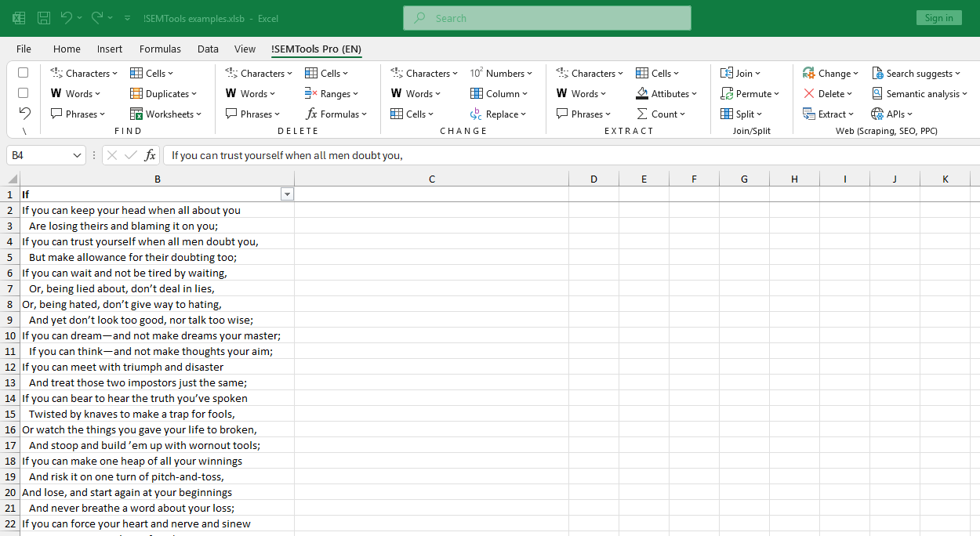Open the APIs tool in Web group
The image size is (980, 536).
click(x=891, y=114)
